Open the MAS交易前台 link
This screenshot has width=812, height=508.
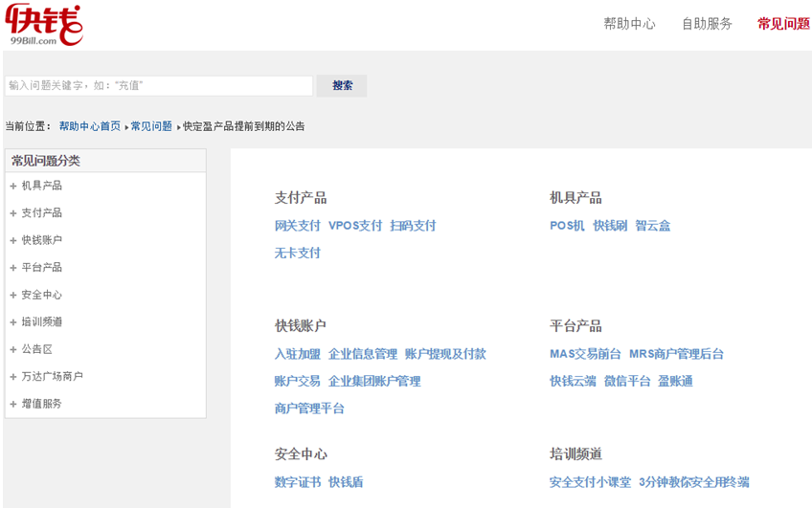[x=585, y=354]
